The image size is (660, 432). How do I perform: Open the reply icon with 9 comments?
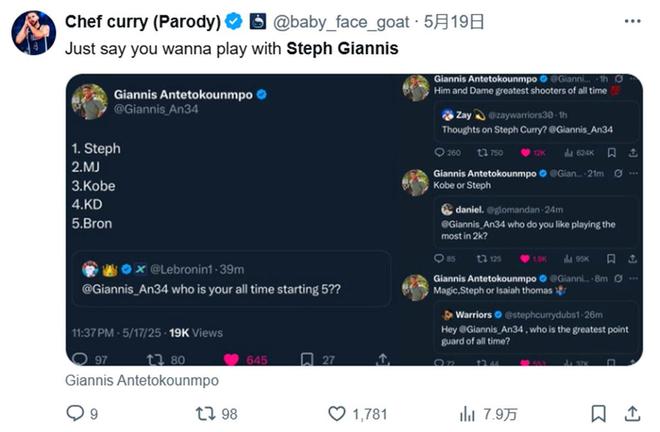click(x=75, y=412)
